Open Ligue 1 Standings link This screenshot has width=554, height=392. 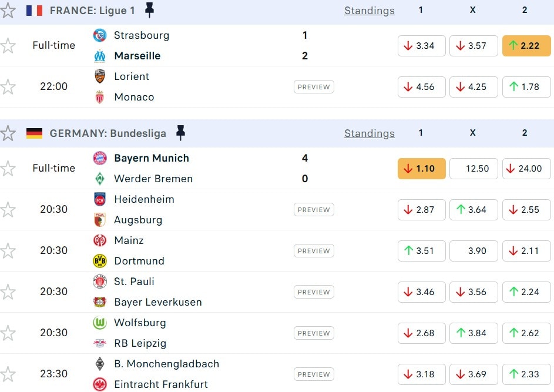pos(369,11)
